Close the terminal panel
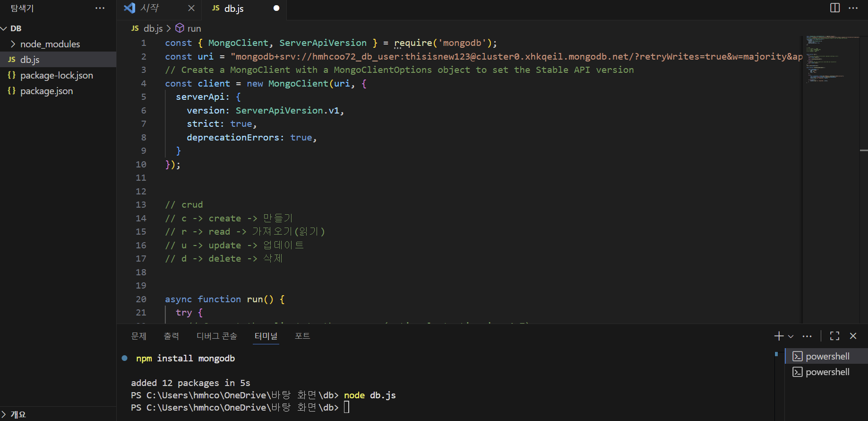This screenshot has width=868, height=421. click(853, 336)
